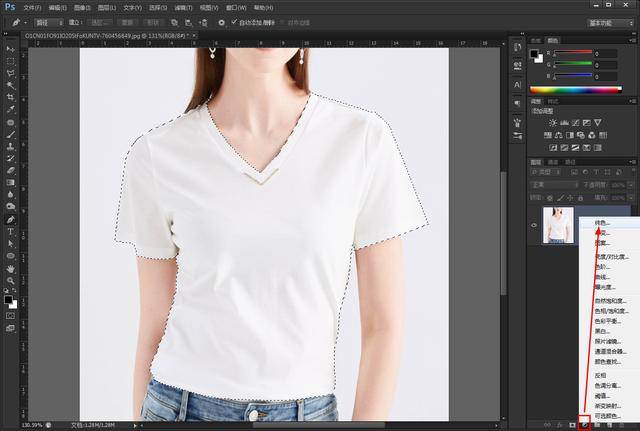Open the layer blend mode dropdown 正常
The image size is (640, 431).
[x=553, y=184]
